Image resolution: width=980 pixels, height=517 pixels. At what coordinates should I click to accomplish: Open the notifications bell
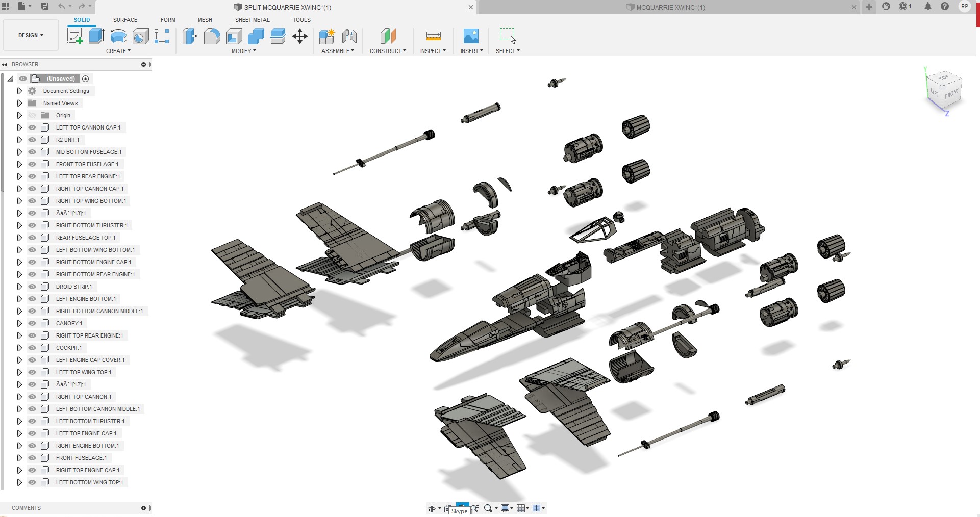coord(928,6)
